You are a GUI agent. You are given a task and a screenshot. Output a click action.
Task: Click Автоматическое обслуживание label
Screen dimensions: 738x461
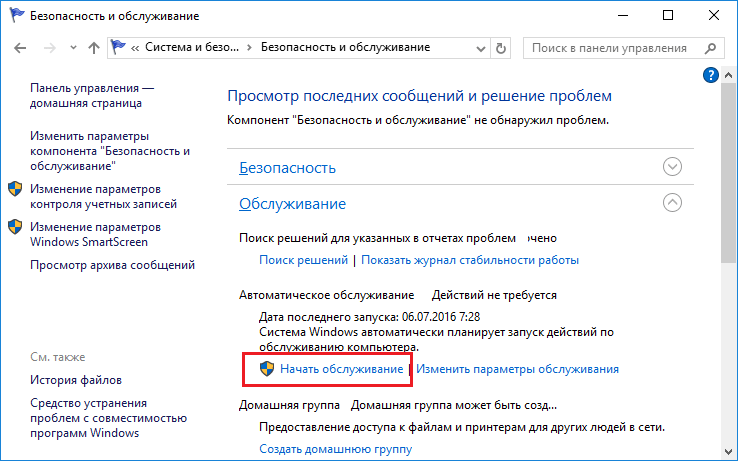point(327,295)
